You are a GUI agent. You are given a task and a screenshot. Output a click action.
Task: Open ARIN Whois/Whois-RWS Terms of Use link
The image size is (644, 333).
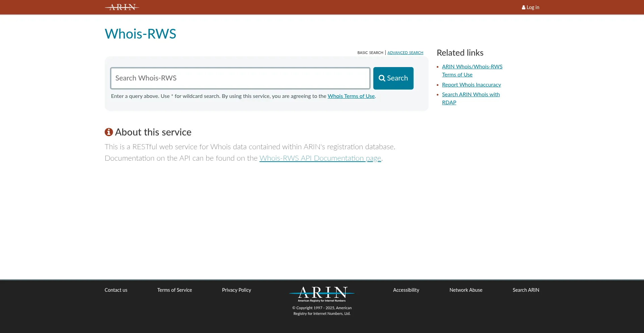pos(472,71)
